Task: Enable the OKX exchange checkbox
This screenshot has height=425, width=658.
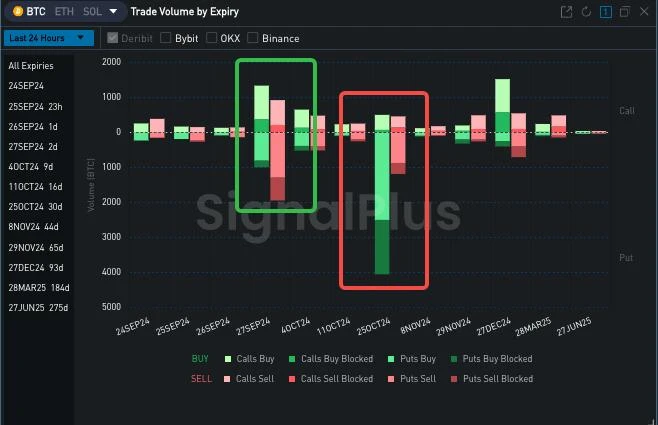Action: pyautogui.click(x=211, y=38)
